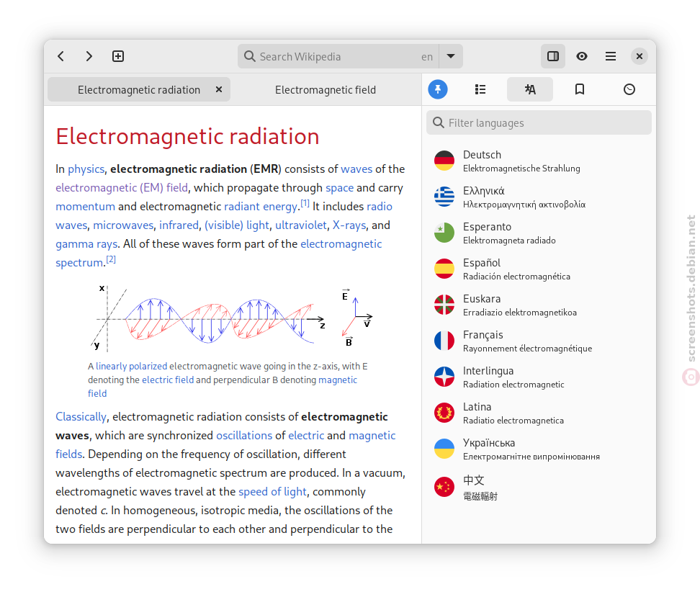Follow the gamma rays link
Viewport: 700px width, 592px height.
(x=86, y=244)
